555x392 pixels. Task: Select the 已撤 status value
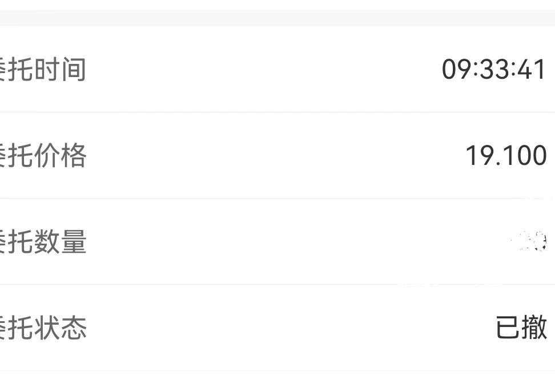521,328
